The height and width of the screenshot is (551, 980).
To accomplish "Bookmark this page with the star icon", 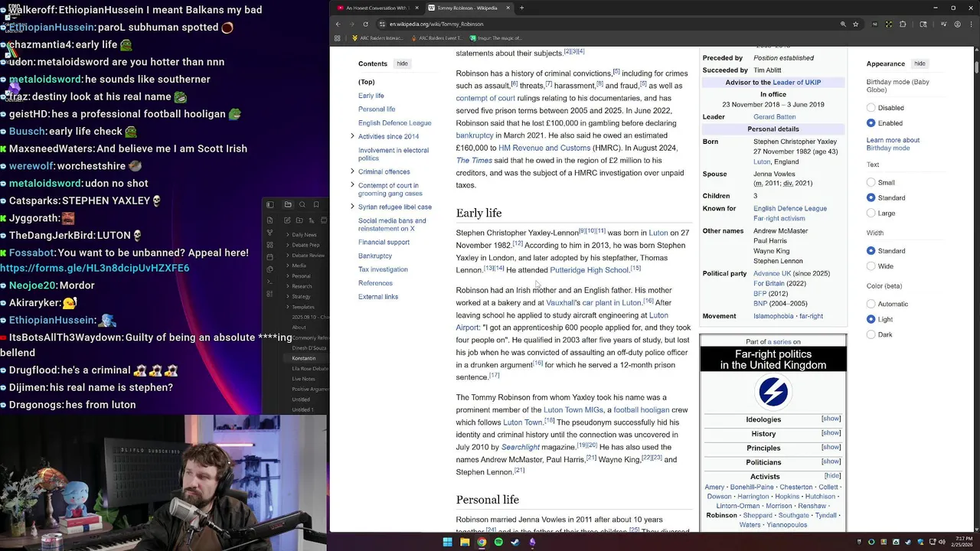I will point(857,24).
